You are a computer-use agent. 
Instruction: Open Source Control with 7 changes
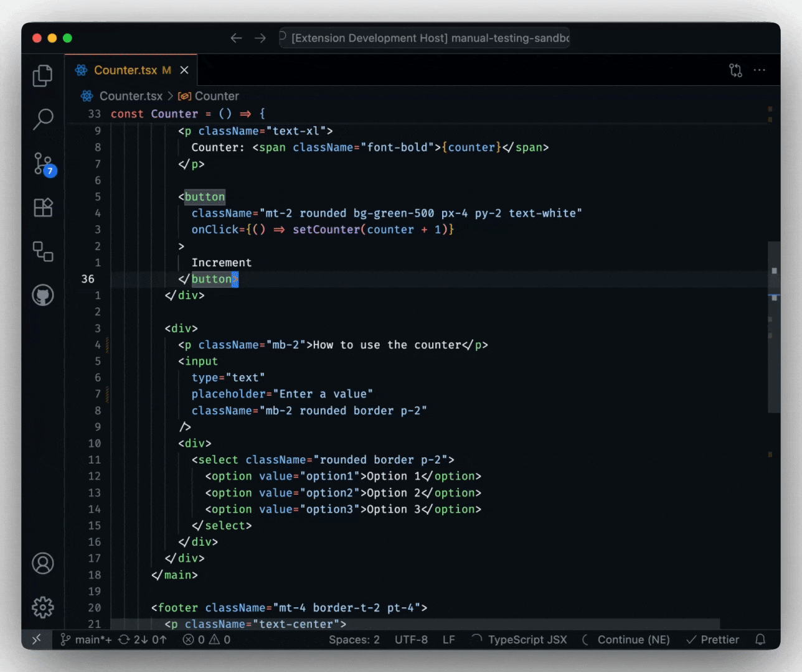[43, 164]
